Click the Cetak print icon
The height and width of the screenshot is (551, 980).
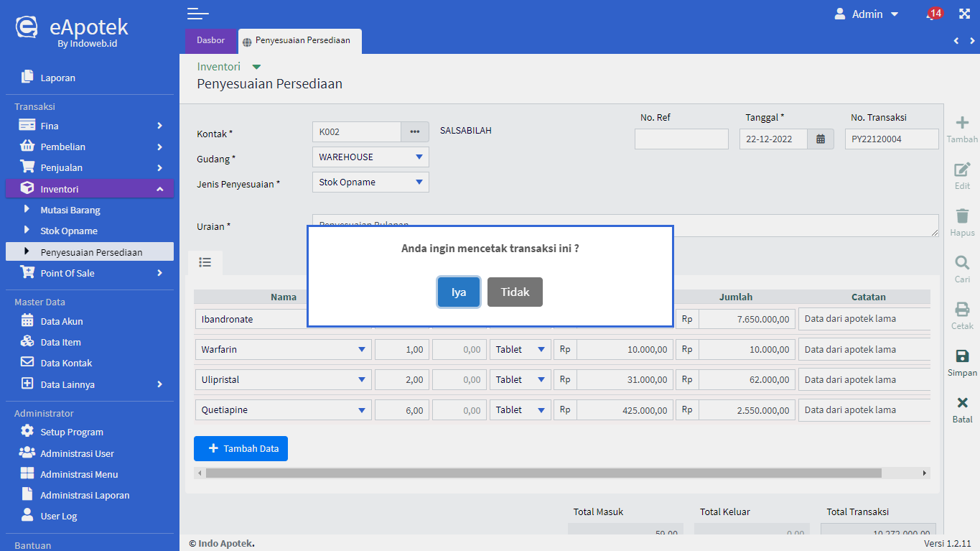coord(962,310)
